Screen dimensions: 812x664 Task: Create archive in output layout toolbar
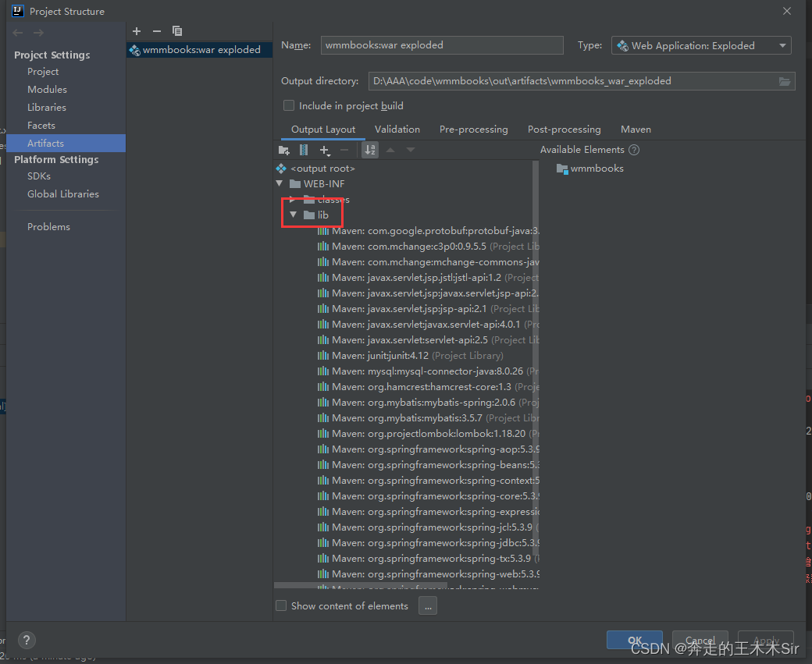coord(304,150)
